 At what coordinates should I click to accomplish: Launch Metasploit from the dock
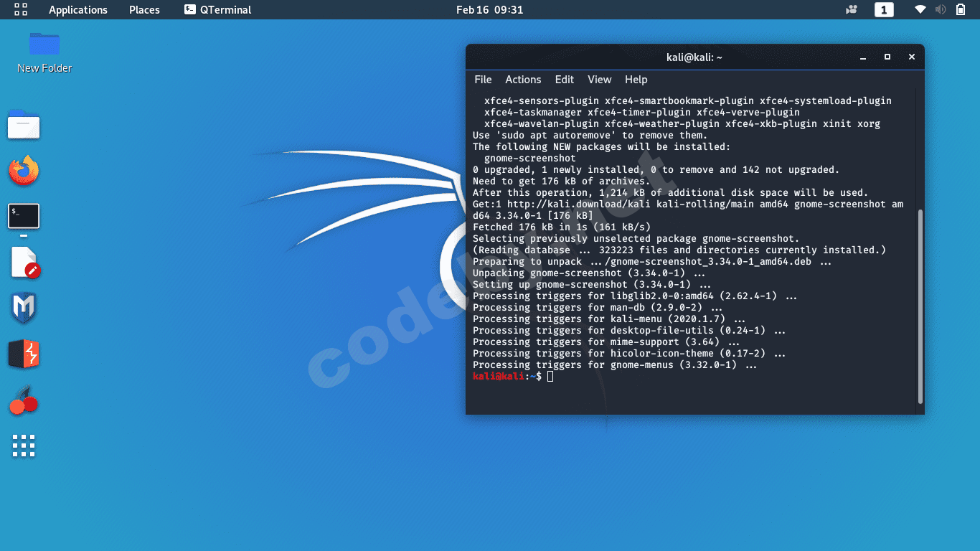24,308
